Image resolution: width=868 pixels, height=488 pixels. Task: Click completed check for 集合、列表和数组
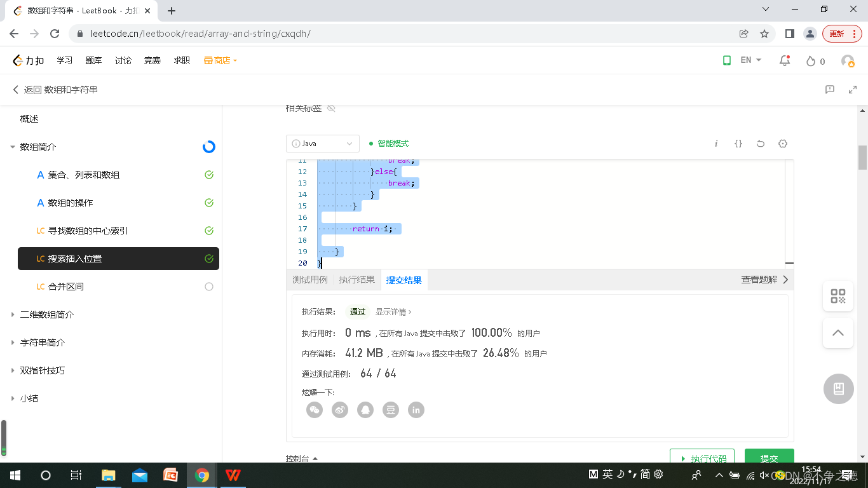point(209,175)
